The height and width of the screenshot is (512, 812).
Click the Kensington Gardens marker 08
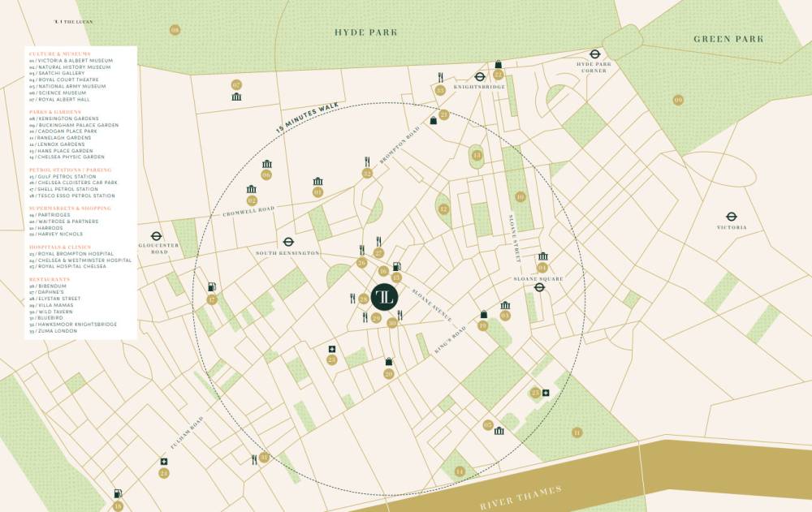point(175,31)
